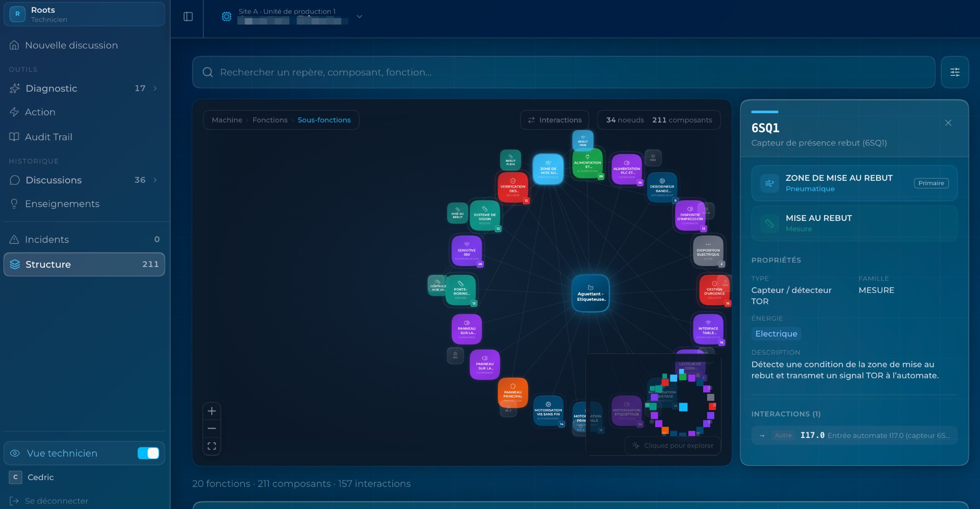Select the Gestion d'urgence red node
Screen dimensions: 980x509
coord(713,290)
